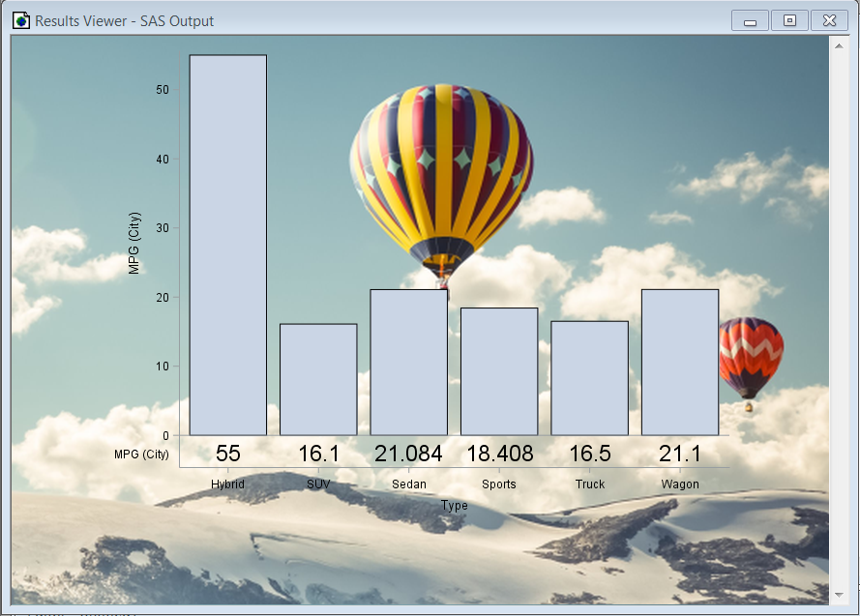
Task: Click the vertical scrollbar up arrow
Action: 839,46
